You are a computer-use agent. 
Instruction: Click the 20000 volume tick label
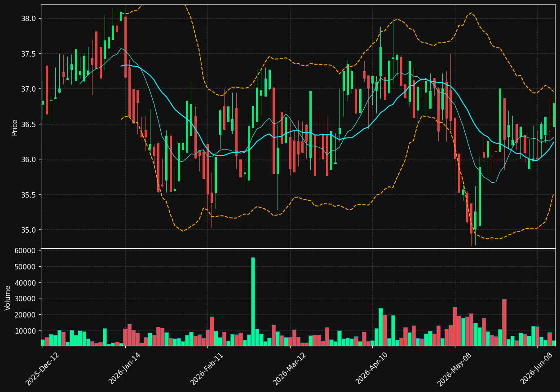coord(26,315)
